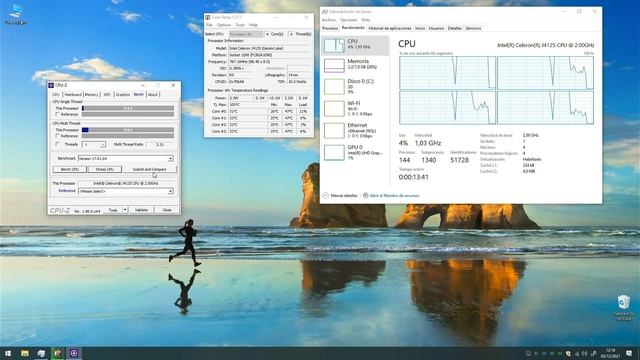Switch to the Graphics tab in CPU-Z
640x360 pixels.
[122, 95]
